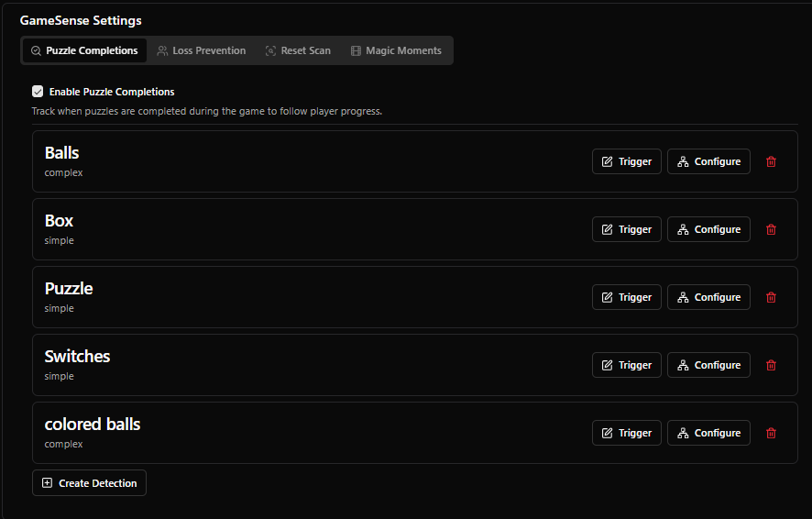812x519 pixels.
Task: Click the plus icon beside Create Detection
Action: coord(47,482)
